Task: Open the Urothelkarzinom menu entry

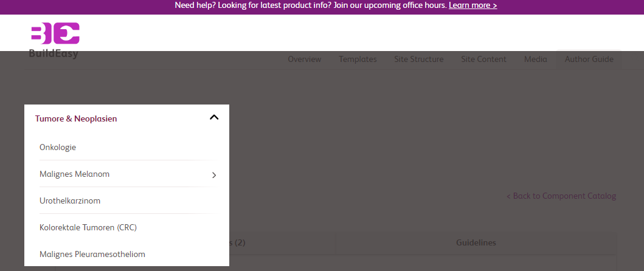Action: [70, 201]
